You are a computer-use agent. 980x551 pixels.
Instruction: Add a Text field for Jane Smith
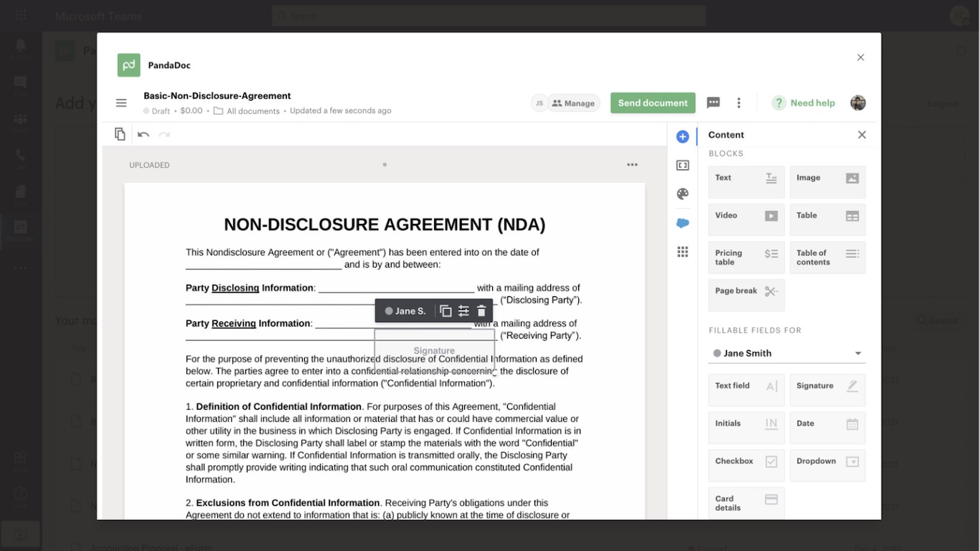point(746,390)
